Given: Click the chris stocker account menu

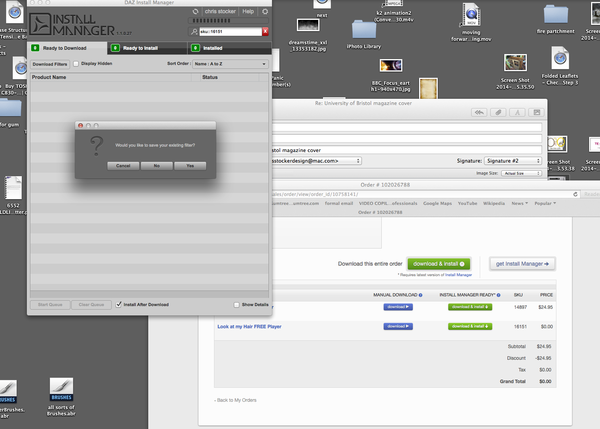Looking at the screenshot, I should click(x=220, y=11).
